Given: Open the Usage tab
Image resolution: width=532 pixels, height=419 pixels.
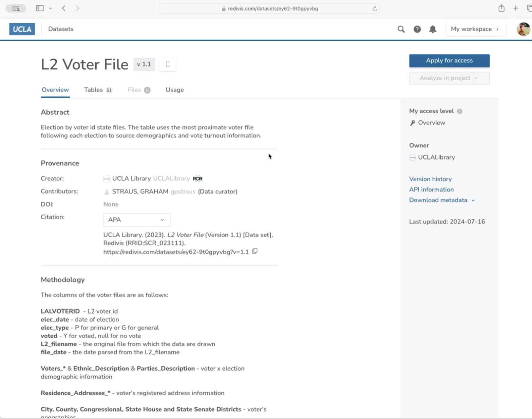Looking at the screenshot, I should [x=174, y=90].
